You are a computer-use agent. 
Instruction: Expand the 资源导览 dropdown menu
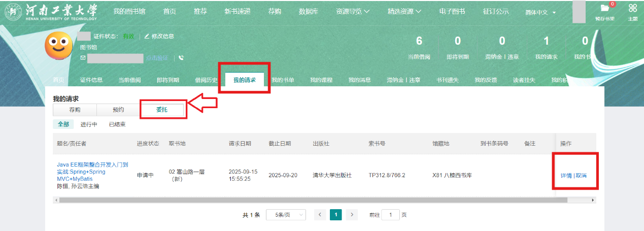353,11
